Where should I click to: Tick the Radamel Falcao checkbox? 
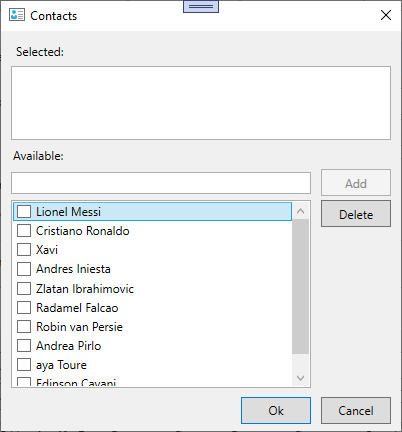pos(24,307)
